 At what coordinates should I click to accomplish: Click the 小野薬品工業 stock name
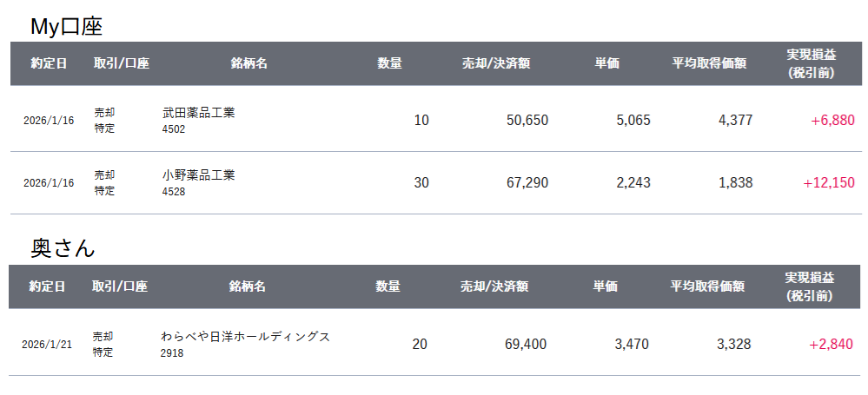pyautogui.click(x=198, y=175)
